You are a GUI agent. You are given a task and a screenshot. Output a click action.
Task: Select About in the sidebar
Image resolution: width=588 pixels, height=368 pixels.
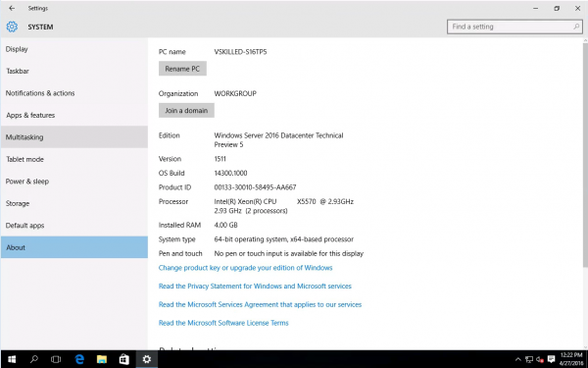pos(74,247)
